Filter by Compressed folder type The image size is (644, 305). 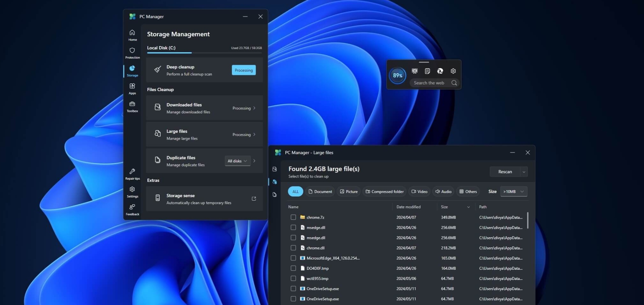[x=384, y=191]
